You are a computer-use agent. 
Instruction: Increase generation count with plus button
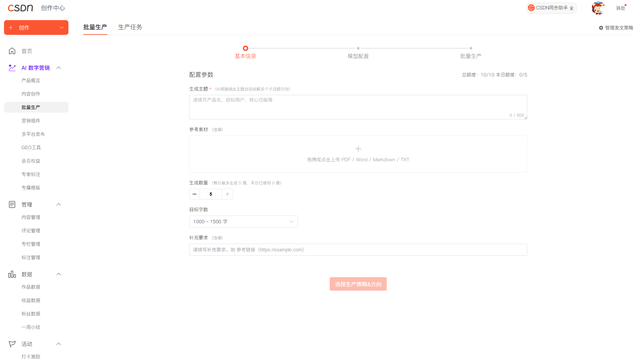[x=227, y=194]
